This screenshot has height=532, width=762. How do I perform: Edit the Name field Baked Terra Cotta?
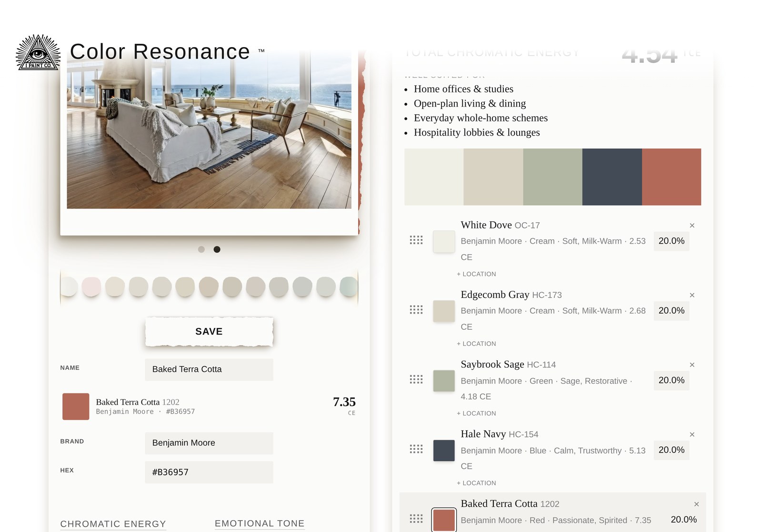[x=209, y=370]
